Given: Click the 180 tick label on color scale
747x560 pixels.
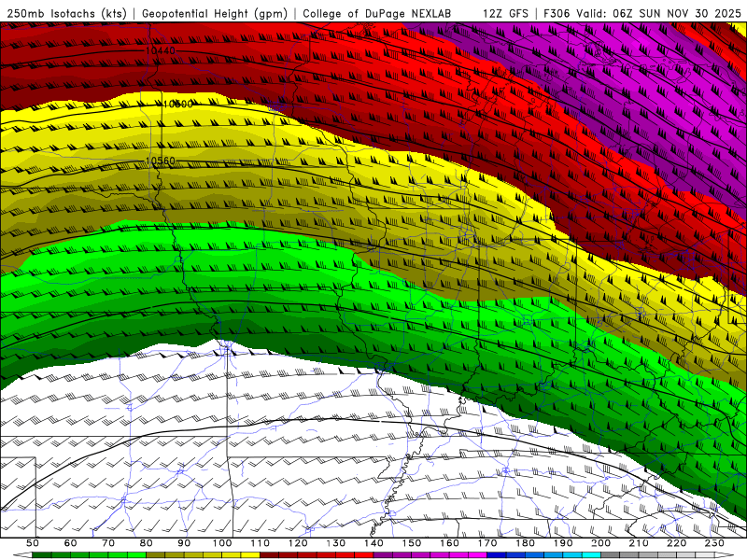Looking at the screenshot, I should [525, 543].
